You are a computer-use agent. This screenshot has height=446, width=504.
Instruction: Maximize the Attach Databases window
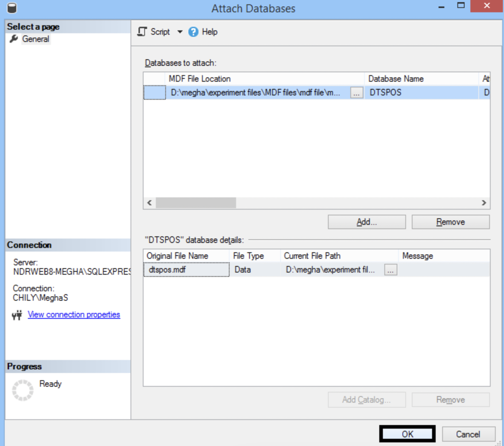[x=461, y=6]
